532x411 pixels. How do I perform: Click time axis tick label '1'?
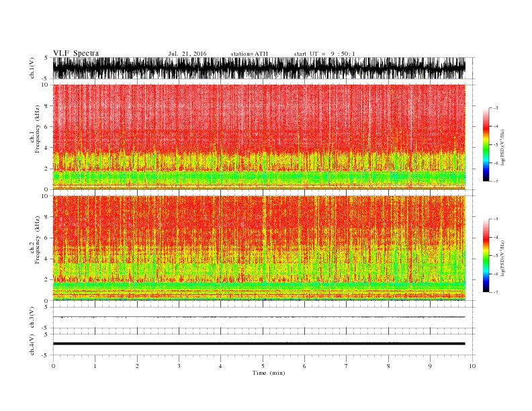tap(95, 366)
